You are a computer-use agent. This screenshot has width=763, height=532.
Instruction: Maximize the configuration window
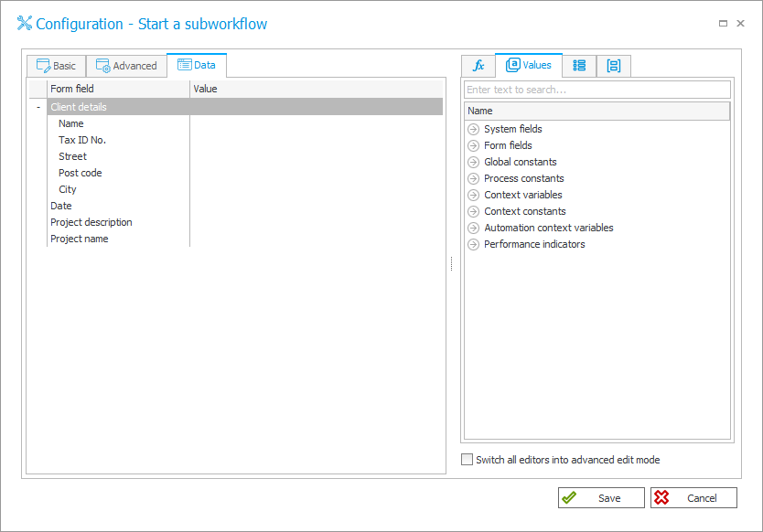723,24
